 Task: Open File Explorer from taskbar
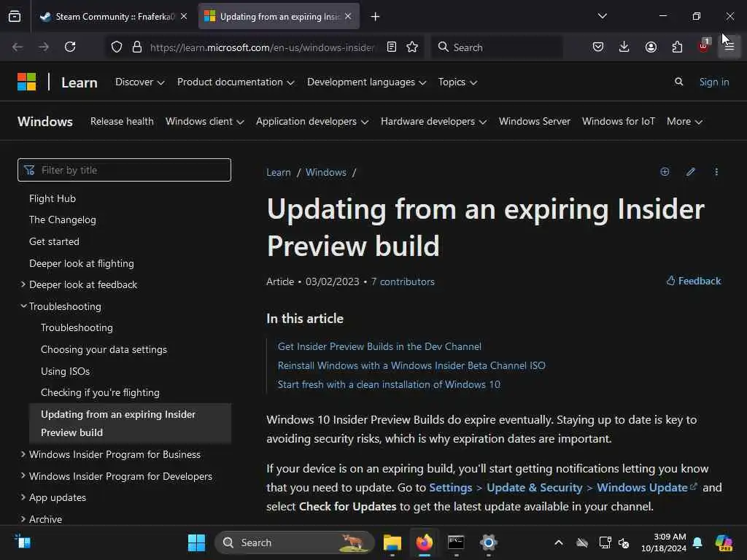coord(392,542)
